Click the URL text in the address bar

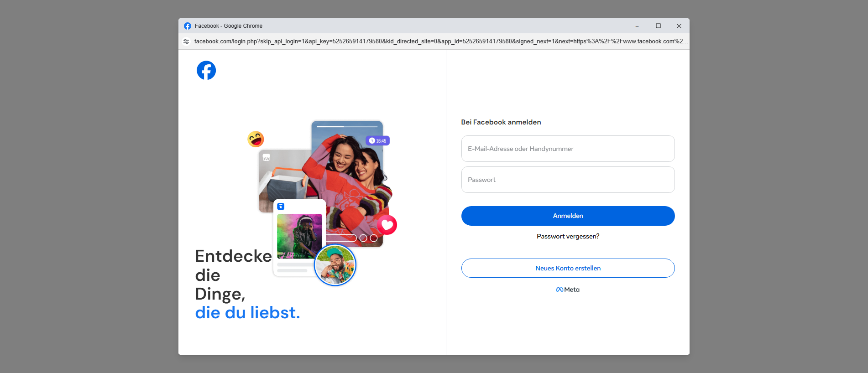click(x=440, y=41)
